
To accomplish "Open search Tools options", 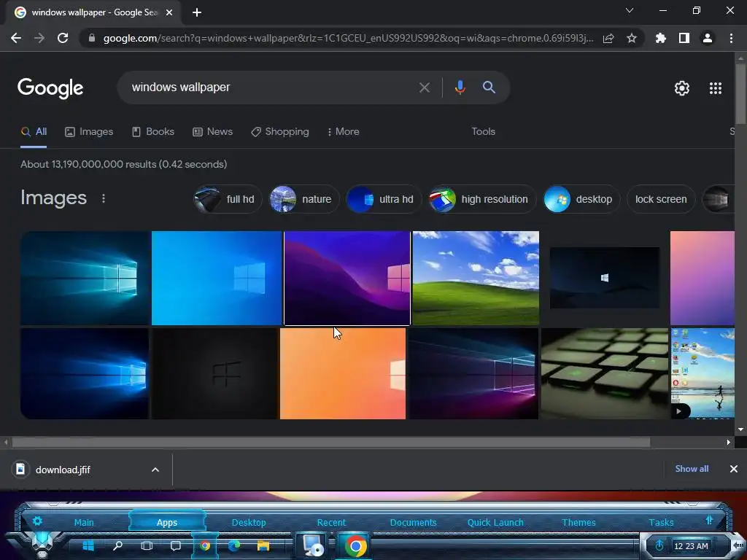I will (484, 131).
